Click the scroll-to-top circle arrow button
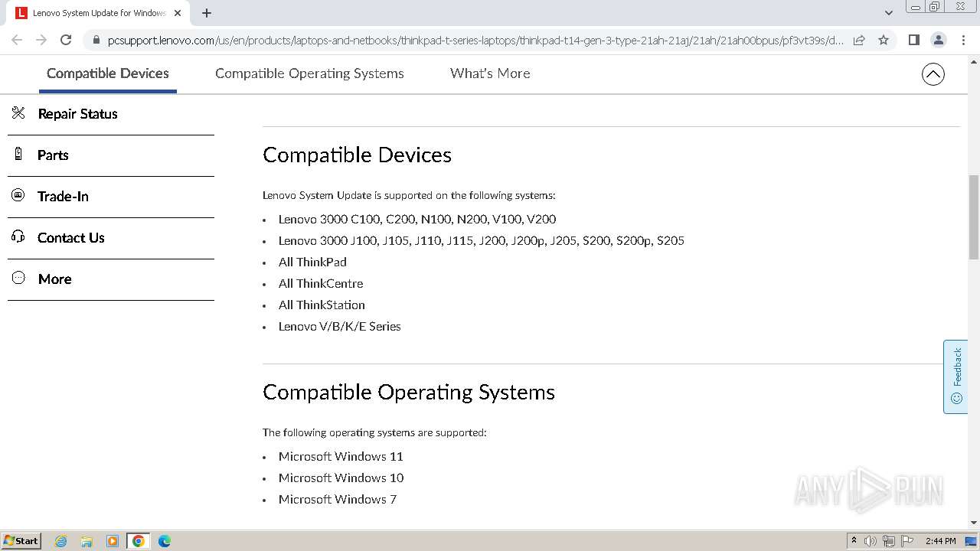980x551 pixels. point(933,74)
